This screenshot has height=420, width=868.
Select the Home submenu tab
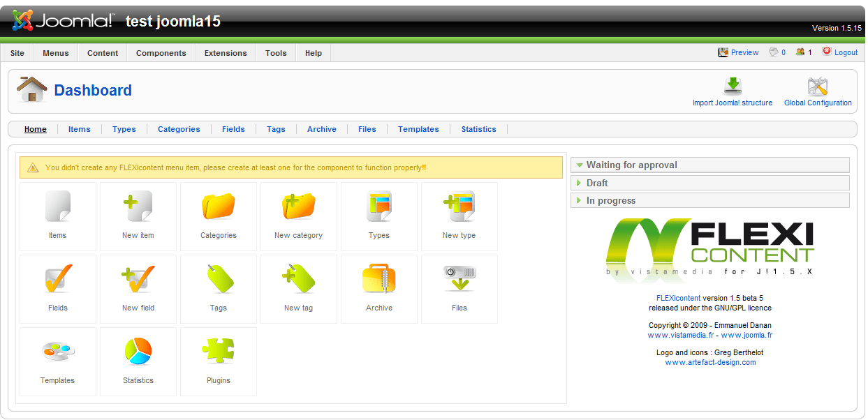(36, 129)
